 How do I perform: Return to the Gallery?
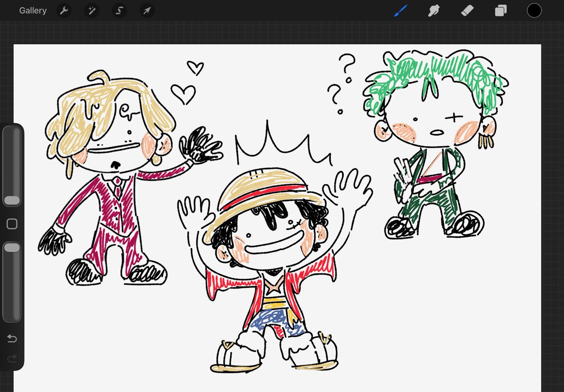pos(33,10)
